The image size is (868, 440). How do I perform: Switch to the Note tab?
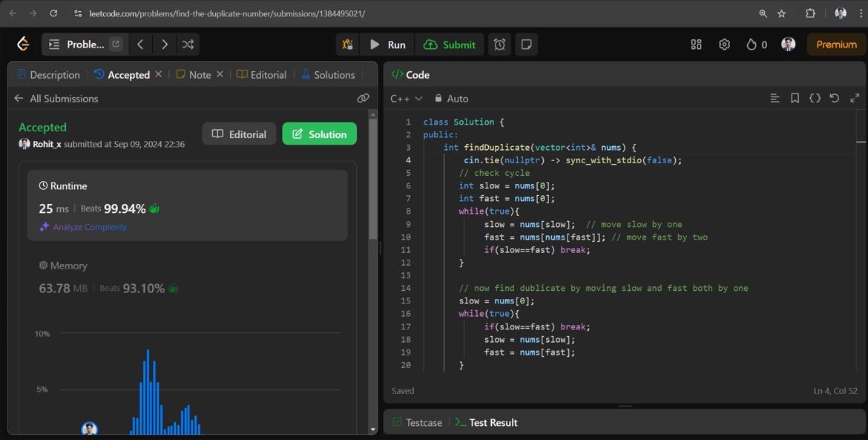pos(193,75)
